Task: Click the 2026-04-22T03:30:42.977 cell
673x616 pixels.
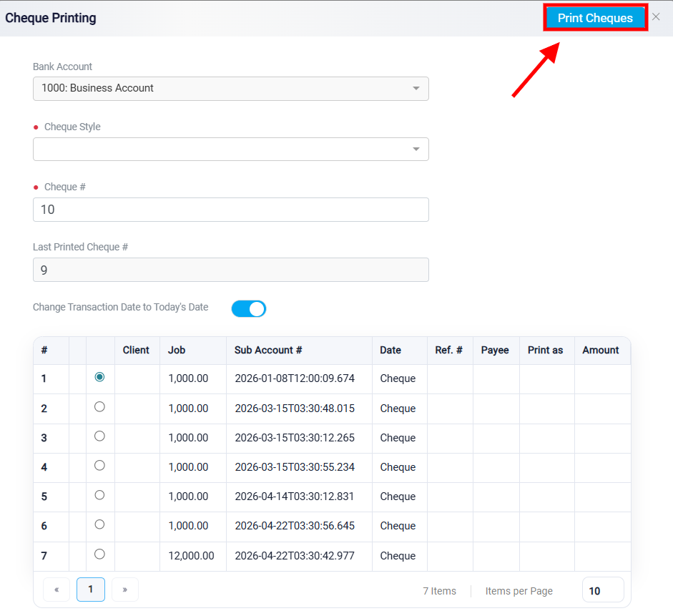Action: 299,556
